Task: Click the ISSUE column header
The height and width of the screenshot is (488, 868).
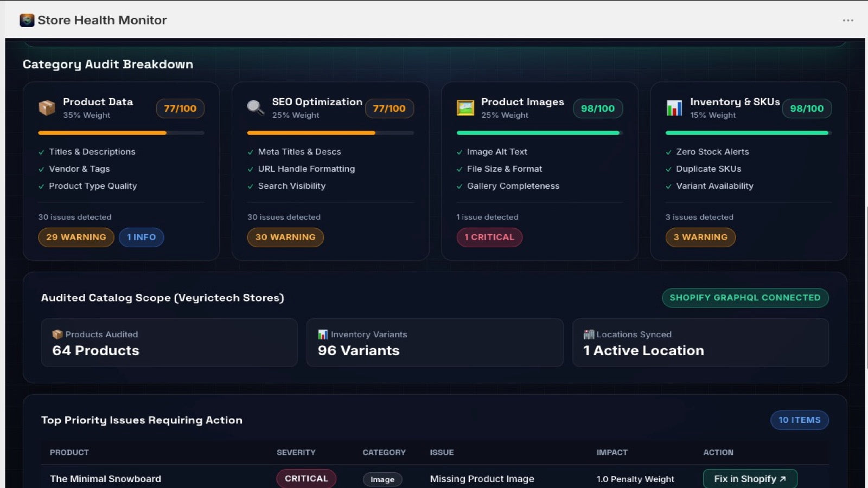Action: click(x=442, y=452)
